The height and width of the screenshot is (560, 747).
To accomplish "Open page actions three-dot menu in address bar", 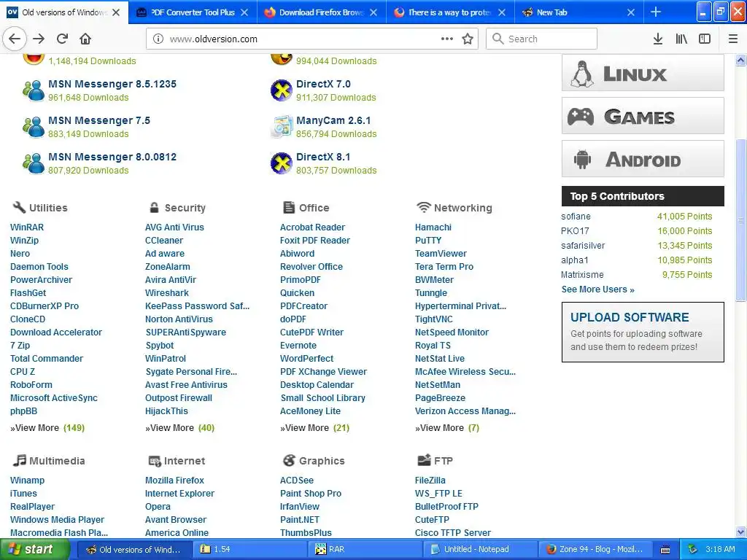I will [447, 39].
